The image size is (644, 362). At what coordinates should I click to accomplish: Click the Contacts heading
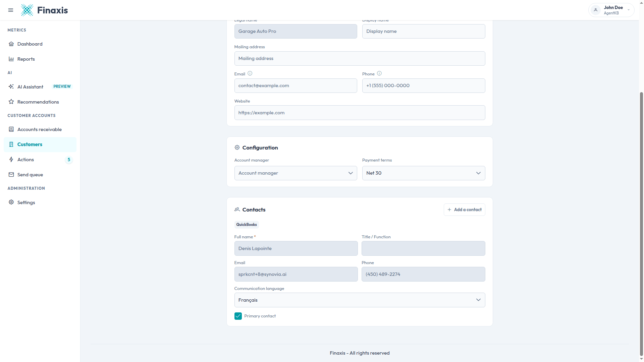pyautogui.click(x=254, y=209)
